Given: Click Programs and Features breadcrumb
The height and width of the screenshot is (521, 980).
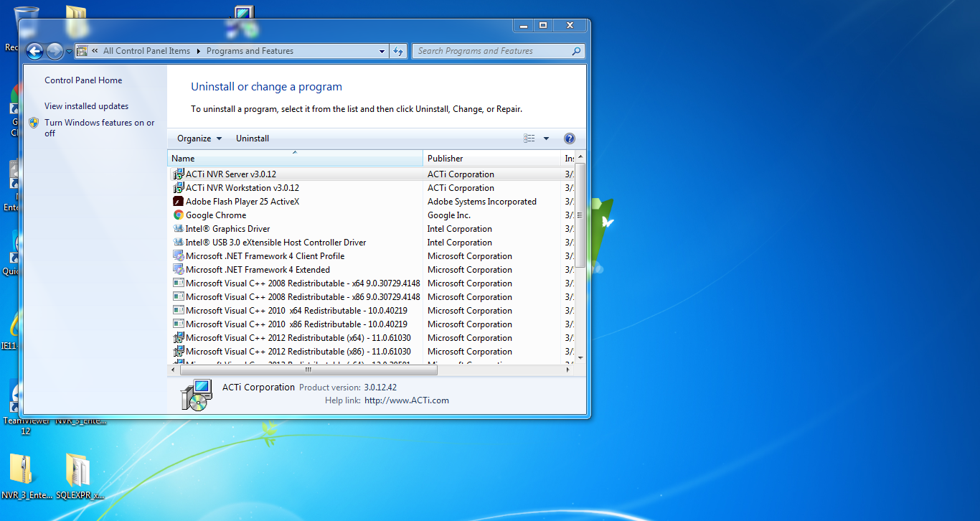Looking at the screenshot, I should point(250,51).
